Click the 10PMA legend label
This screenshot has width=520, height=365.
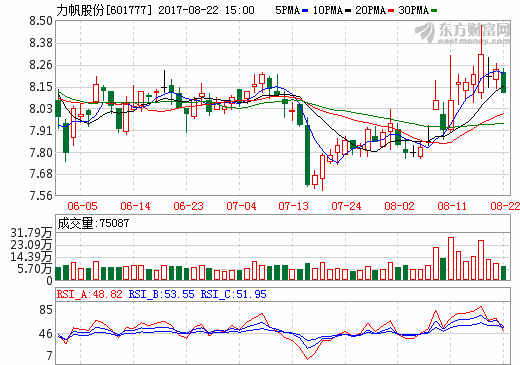pyautogui.click(x=328, y=10)
